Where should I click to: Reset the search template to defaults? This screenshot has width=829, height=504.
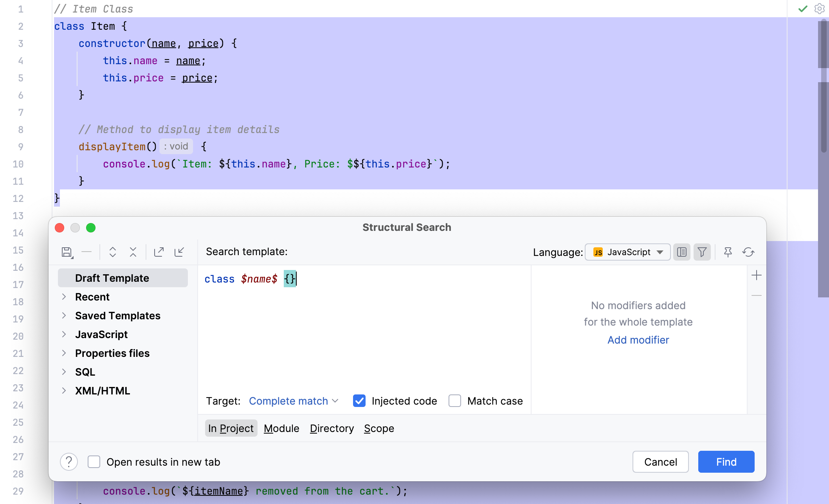pos(748,252)
